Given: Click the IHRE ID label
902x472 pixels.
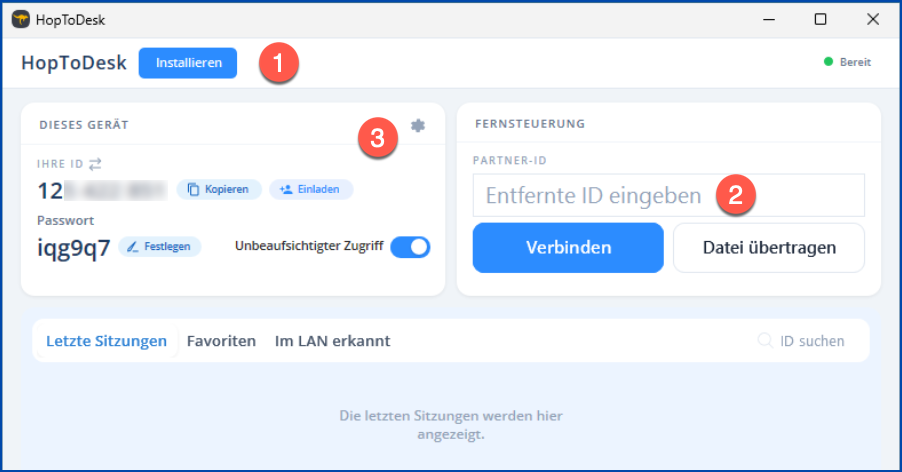Looking at the screenshot, I should coord(60,164).
